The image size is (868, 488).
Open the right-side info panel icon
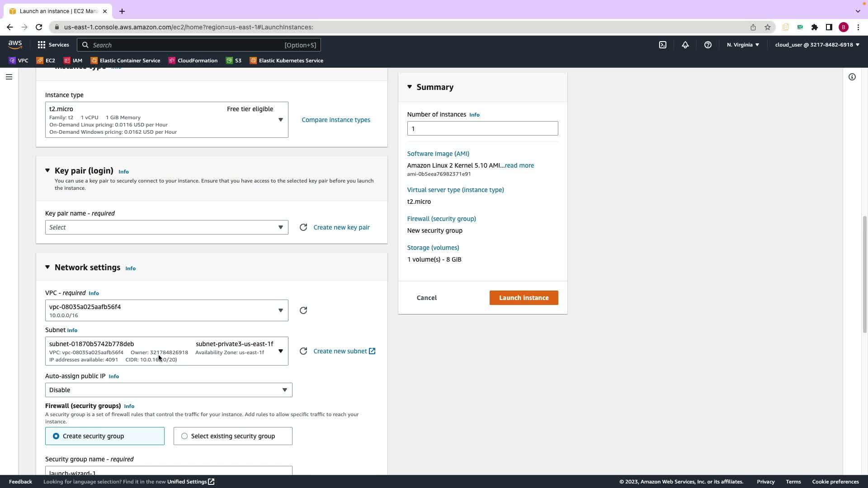[x=852, y=77]
